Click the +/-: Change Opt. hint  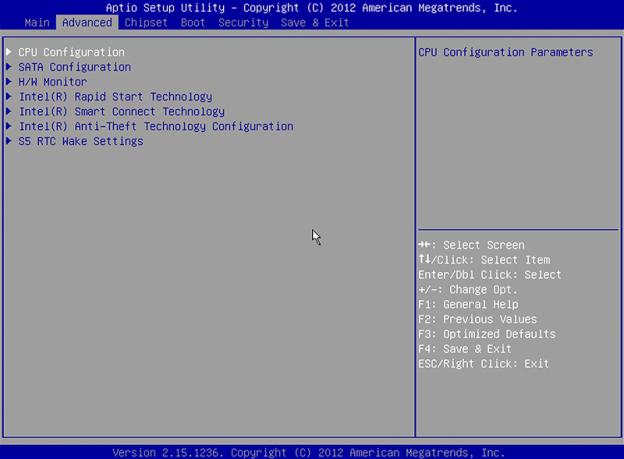pyautogui.click(x=468, y=289)
